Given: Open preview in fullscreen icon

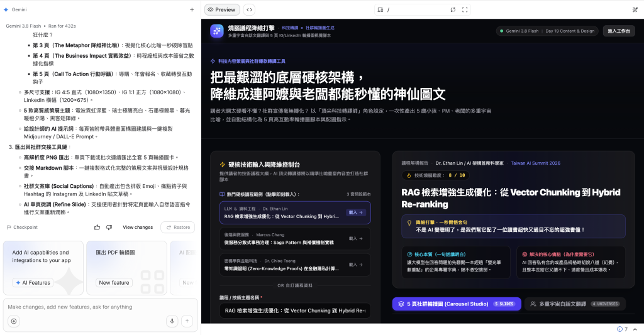Looking at the screenshot, I should coord(465,9).
